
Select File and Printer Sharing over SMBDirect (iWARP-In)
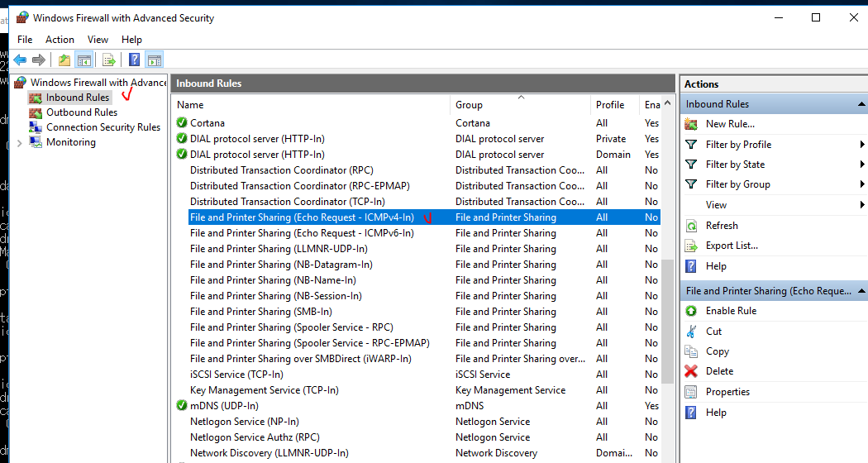[x=301, y=359]
